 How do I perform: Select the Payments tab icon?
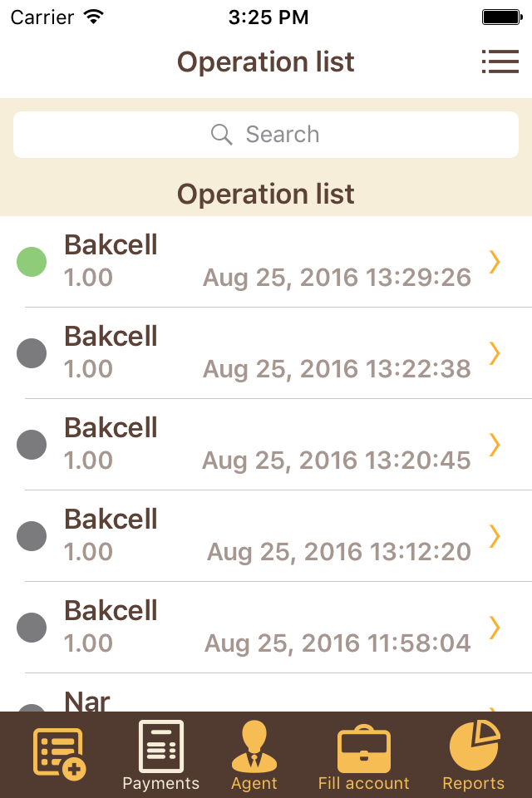point(160,746)
